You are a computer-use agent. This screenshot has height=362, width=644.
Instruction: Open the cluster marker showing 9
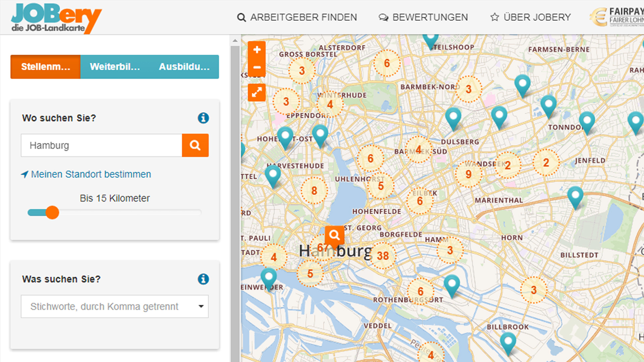[x=469, y=174]
